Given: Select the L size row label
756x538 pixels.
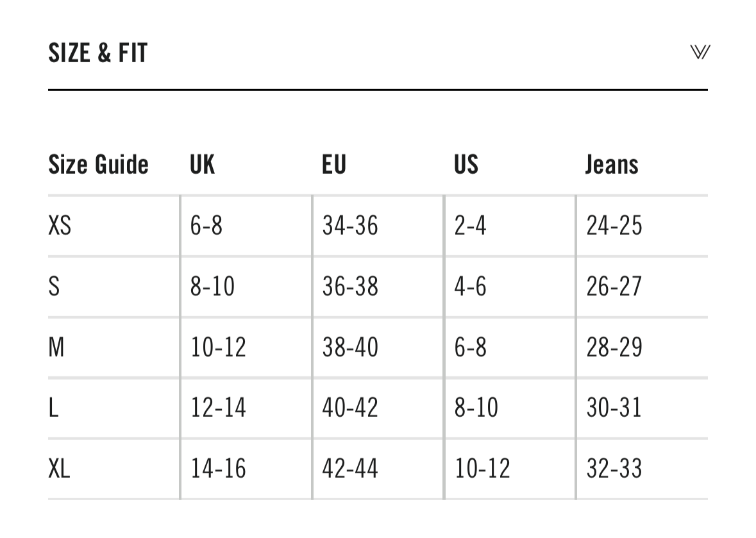Looking at the screenshot, I should (x=53, y=408).
